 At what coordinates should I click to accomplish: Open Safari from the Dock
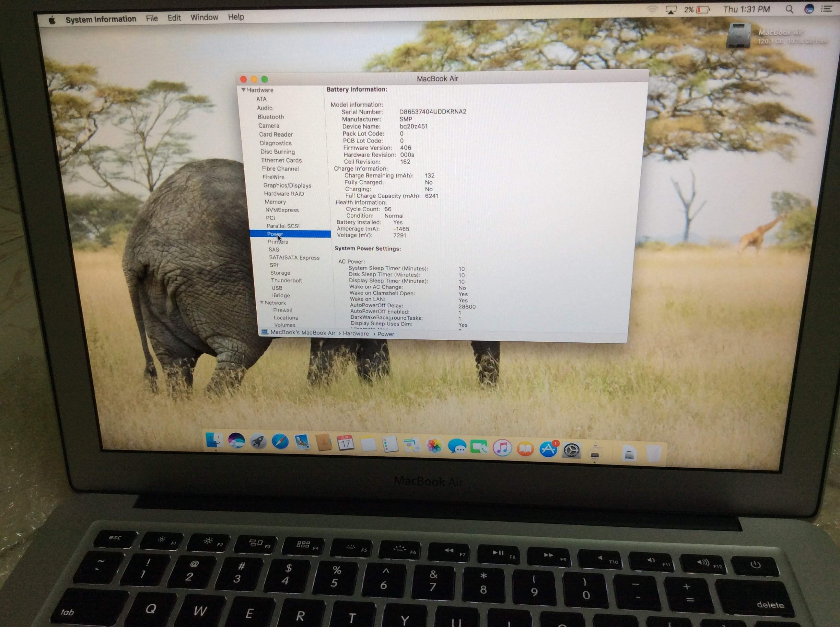coord(280,442)
